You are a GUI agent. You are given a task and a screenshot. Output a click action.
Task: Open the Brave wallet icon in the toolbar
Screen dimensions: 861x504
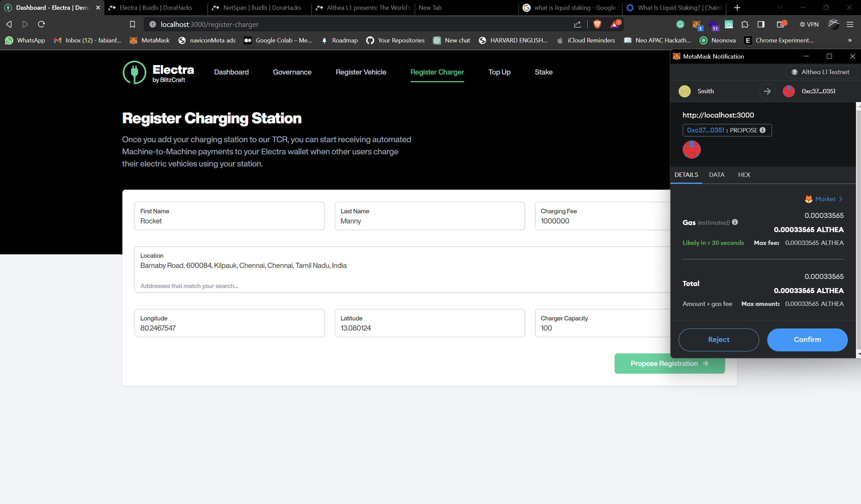coord(781,24)
